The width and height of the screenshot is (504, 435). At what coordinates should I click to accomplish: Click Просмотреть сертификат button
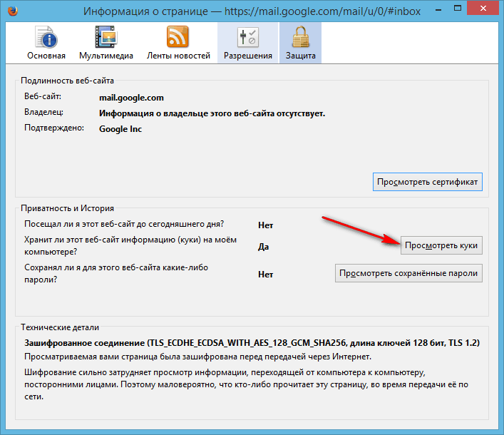(x=428, y=182)
